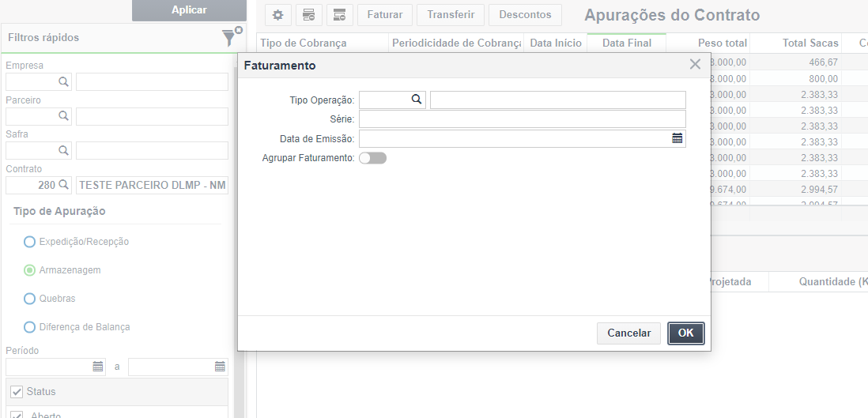The image size is (868, 418).
Task: Click the Safra description field
Action: (153, 151)
